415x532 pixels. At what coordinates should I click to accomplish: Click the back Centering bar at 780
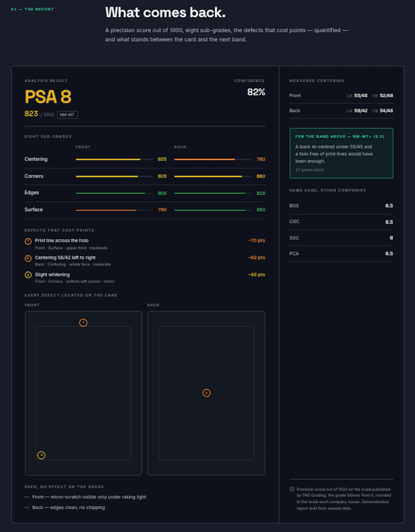pyautogui.click(x=213, y=159)
